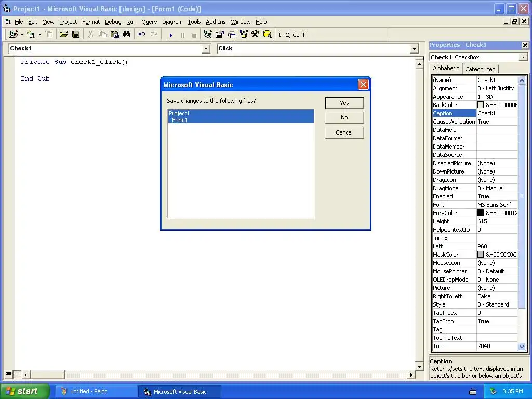Click the Procedure View toggle button
Screen dimensions: 532x399
(x=8, y=374)
